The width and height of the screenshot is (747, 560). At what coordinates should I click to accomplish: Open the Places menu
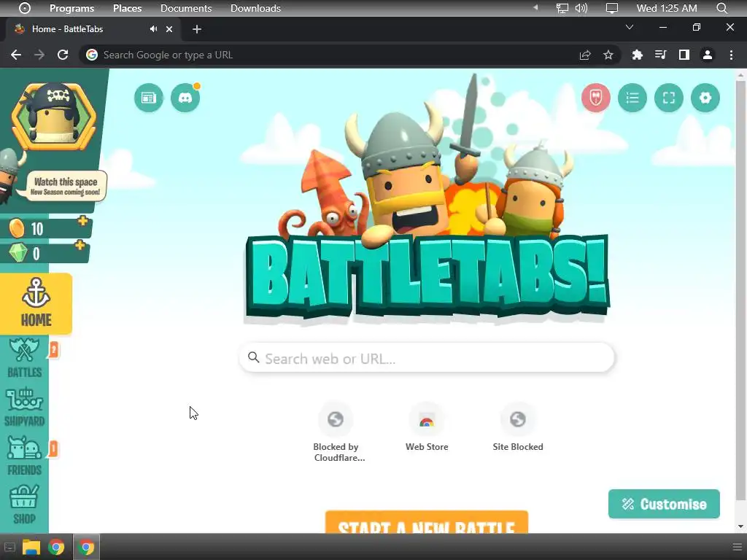127,8
